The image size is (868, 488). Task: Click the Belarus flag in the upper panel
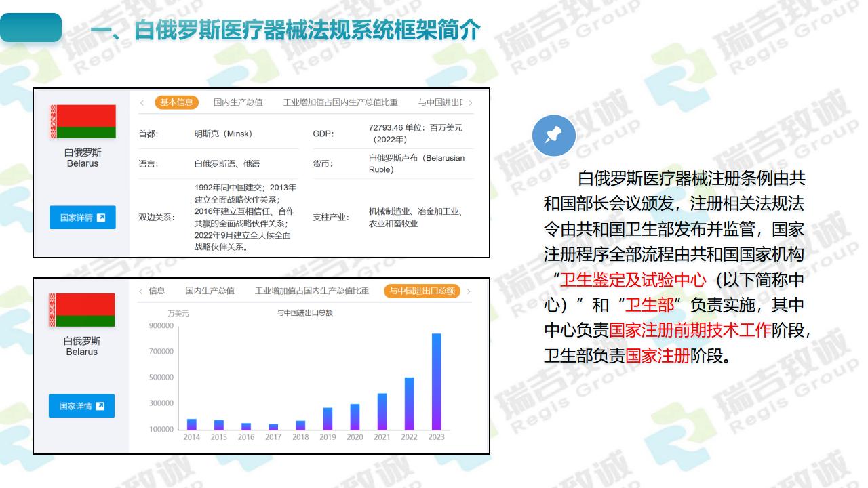83,121
